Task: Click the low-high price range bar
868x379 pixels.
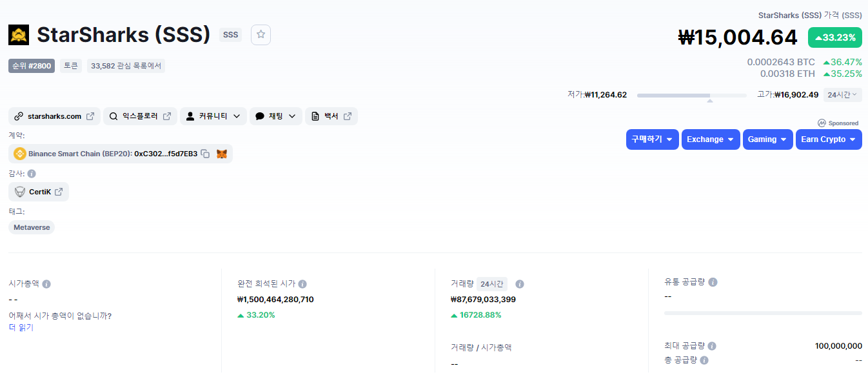Action: pos(691,96)
